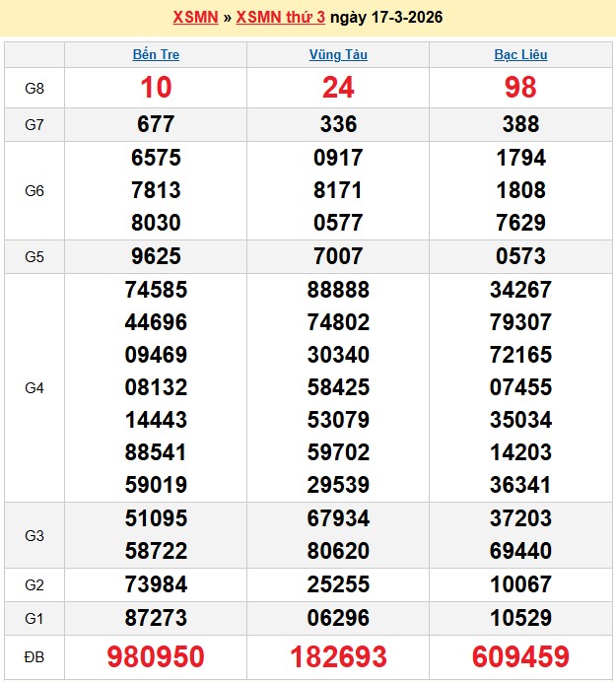616x682 pixels.
Task: Open the Vũng Tàu province link
Action: [x=338, y=55]
